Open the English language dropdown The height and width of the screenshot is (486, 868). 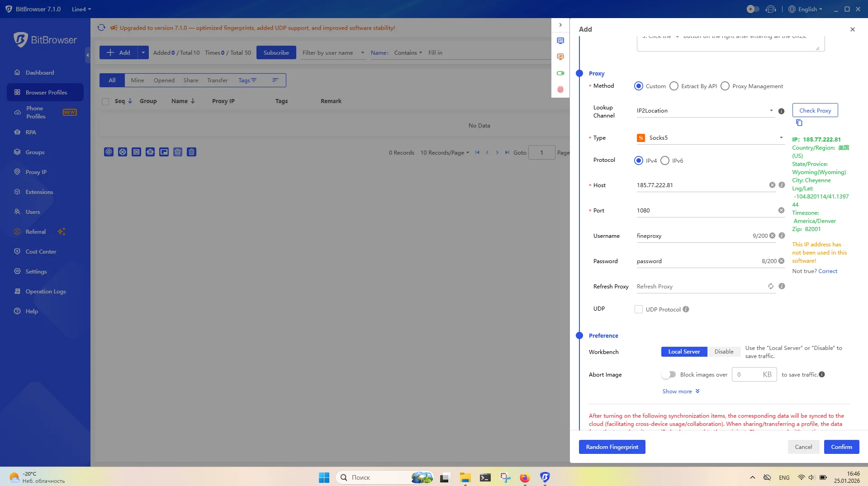click(x=806, y=9)
